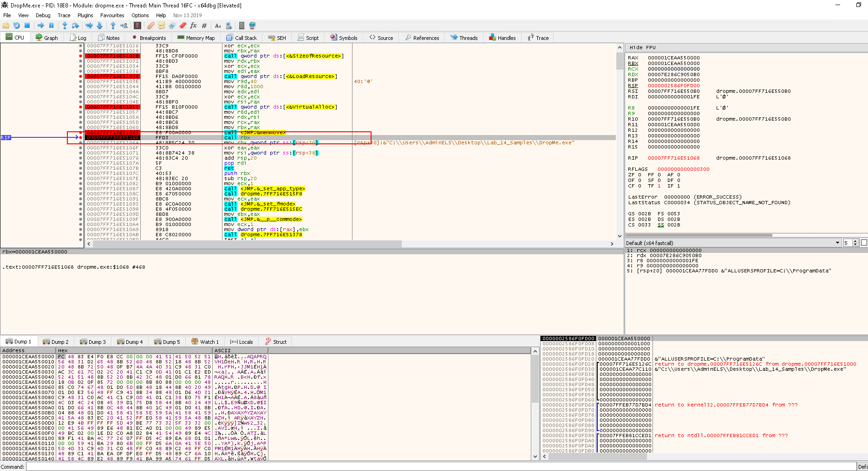Switch to the Call Stack tab
Image resolution: width=868 pixels, height=471 pixels.
coord(241,38)
